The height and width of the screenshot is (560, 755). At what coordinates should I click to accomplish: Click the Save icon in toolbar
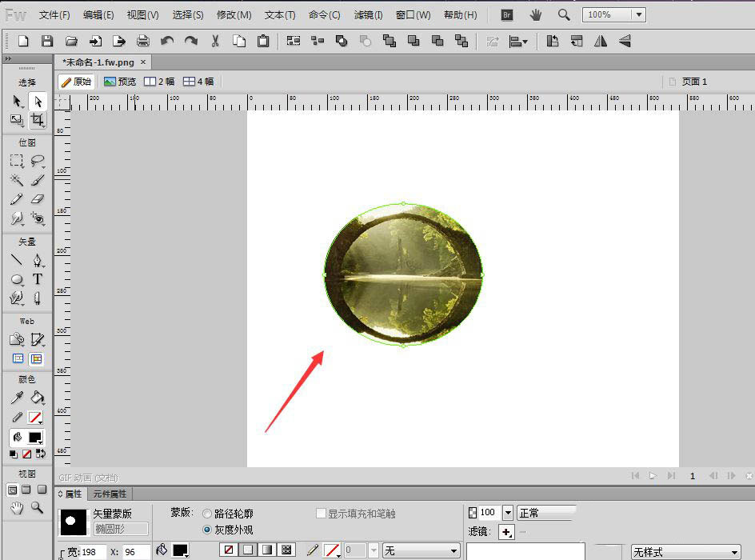point(47,41)
